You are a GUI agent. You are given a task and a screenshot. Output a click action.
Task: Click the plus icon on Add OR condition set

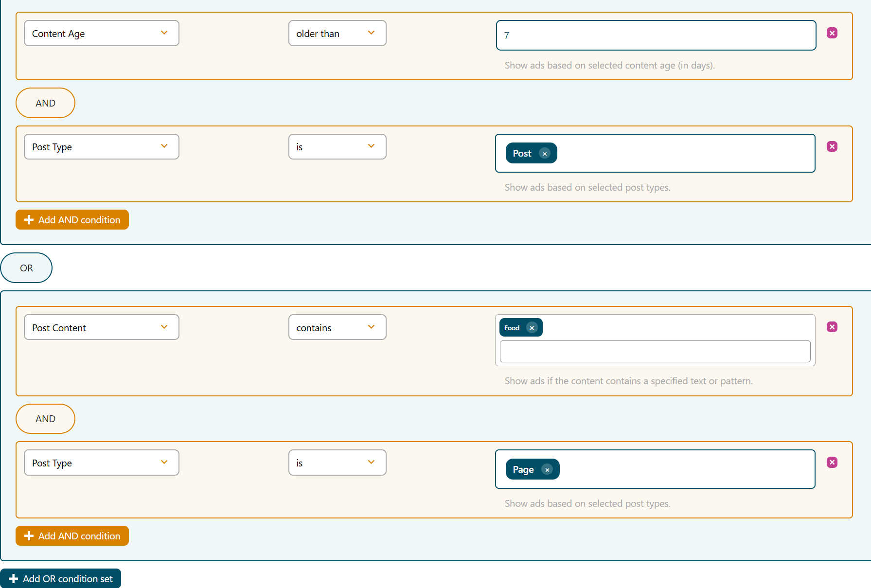click(x=15, y=578)
